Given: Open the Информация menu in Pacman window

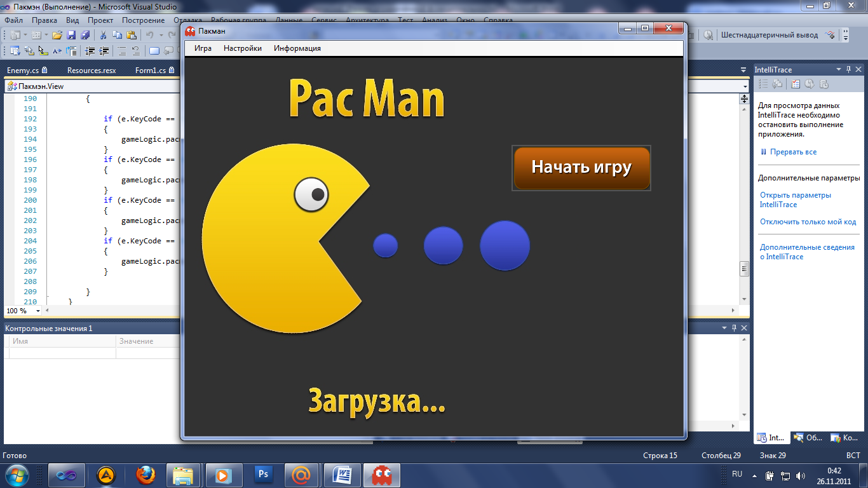Looking at the screenshot, I should click(297, 48).
